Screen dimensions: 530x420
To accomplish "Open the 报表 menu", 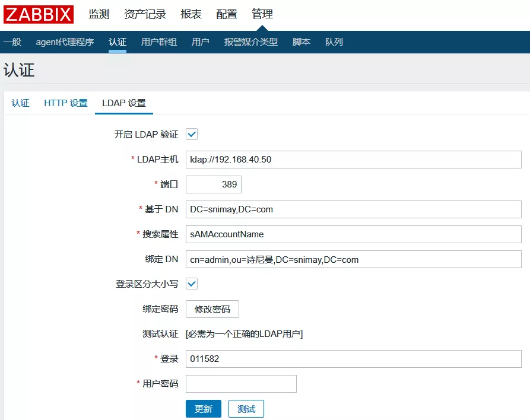I will pos(191,14).
